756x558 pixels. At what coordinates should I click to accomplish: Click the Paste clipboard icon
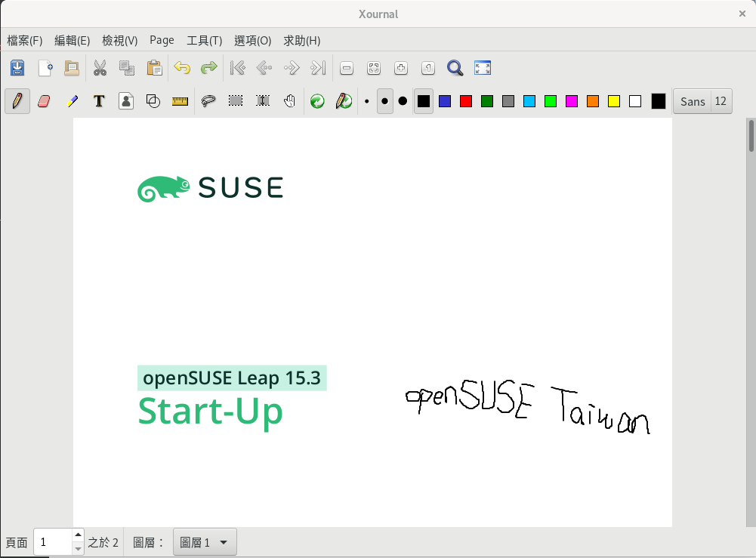pyautogui.click(x=154, y=68)
